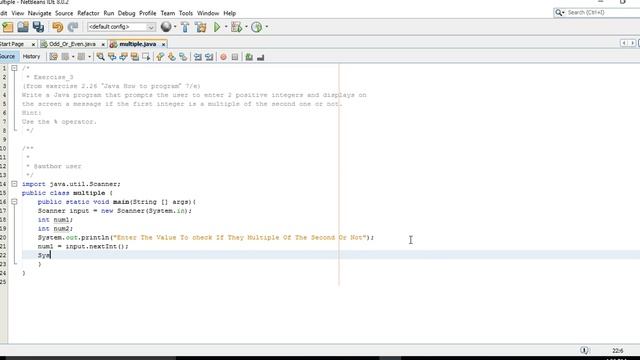Click the Previous Bookmark icon
The height and width of the screenshot is (360, 640).
pyautogui.click(x=160, y=57)
